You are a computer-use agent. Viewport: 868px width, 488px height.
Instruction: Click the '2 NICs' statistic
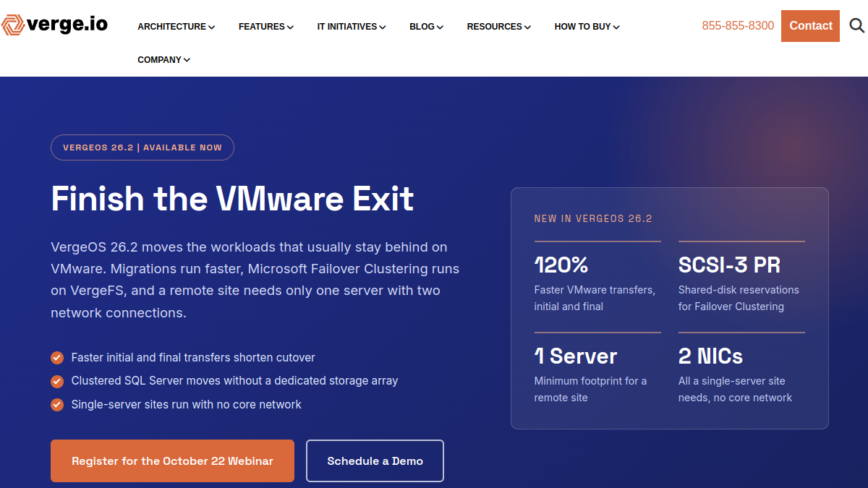[x=710, y=356]
